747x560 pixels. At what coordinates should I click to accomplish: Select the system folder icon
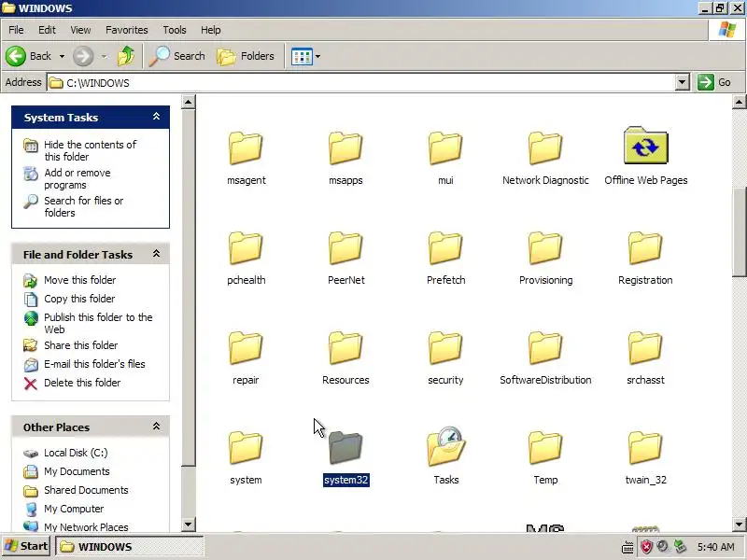(x=246, y=448)
